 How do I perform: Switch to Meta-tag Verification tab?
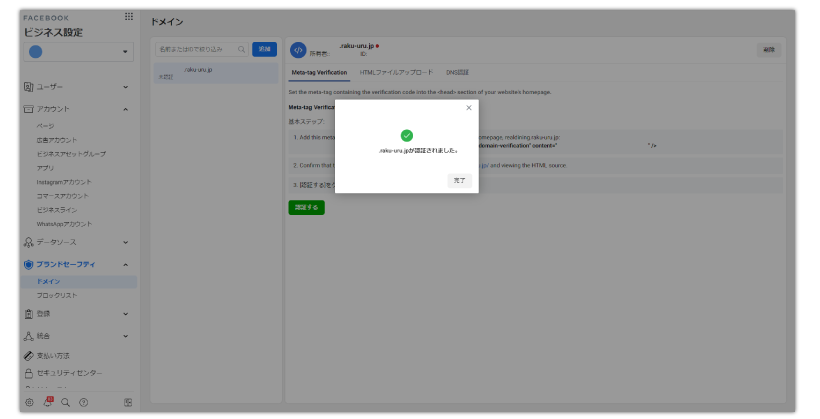319,73
